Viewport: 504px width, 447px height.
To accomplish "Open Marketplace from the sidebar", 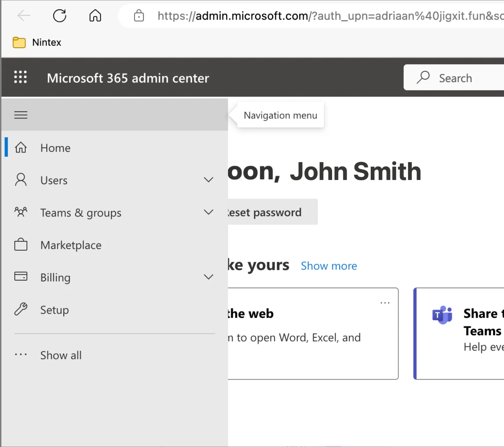I will [115, 245].
